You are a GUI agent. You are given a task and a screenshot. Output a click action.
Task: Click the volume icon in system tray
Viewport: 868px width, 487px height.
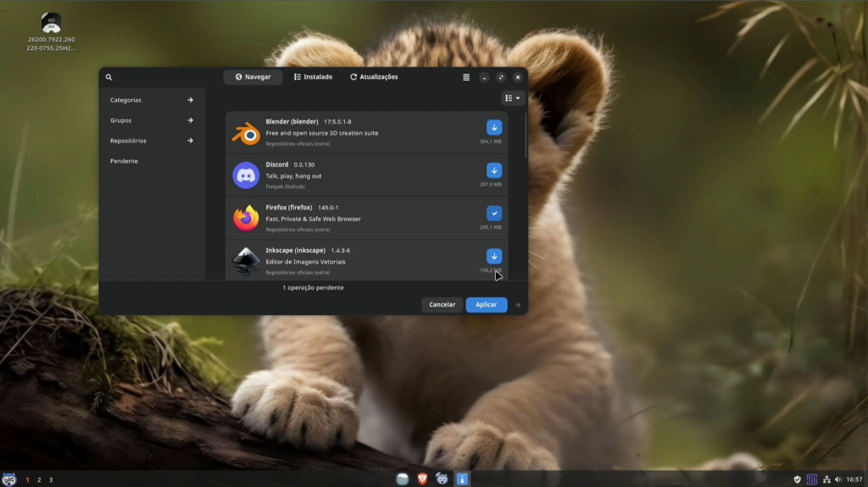pos(838,480)
